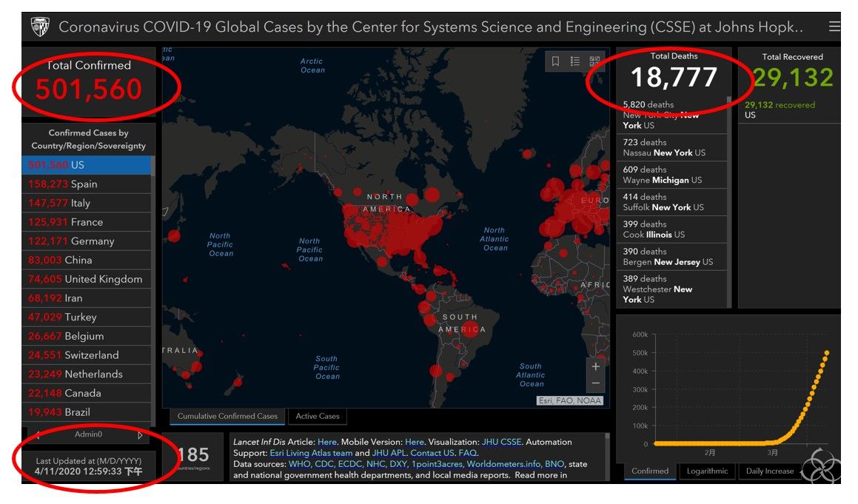Viewport: 858px width, 504px height.
Task: Select the 399 deaths Cook Illinois entry
Action: click(671, 229)
